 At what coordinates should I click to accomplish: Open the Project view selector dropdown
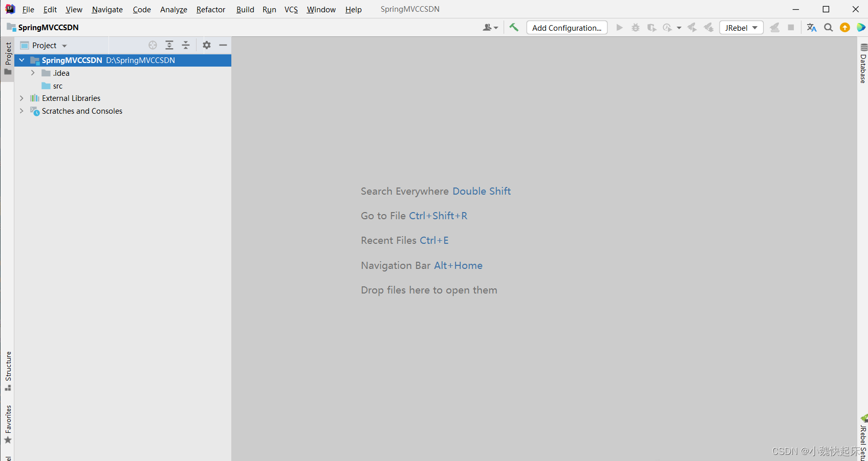(44, 45)
